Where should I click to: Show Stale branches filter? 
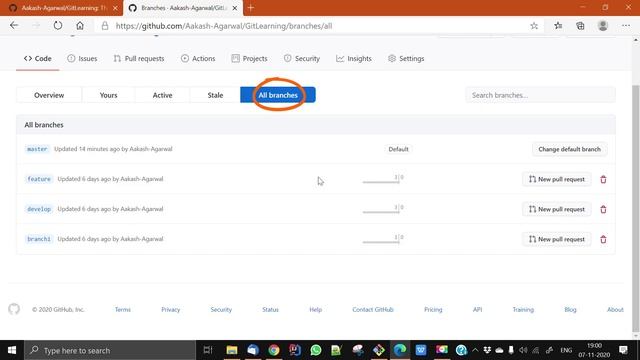coord(215,95)
